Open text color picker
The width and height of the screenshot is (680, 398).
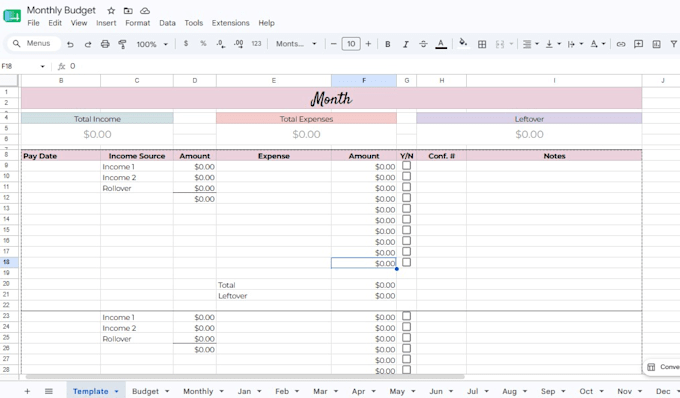[441, 44]
